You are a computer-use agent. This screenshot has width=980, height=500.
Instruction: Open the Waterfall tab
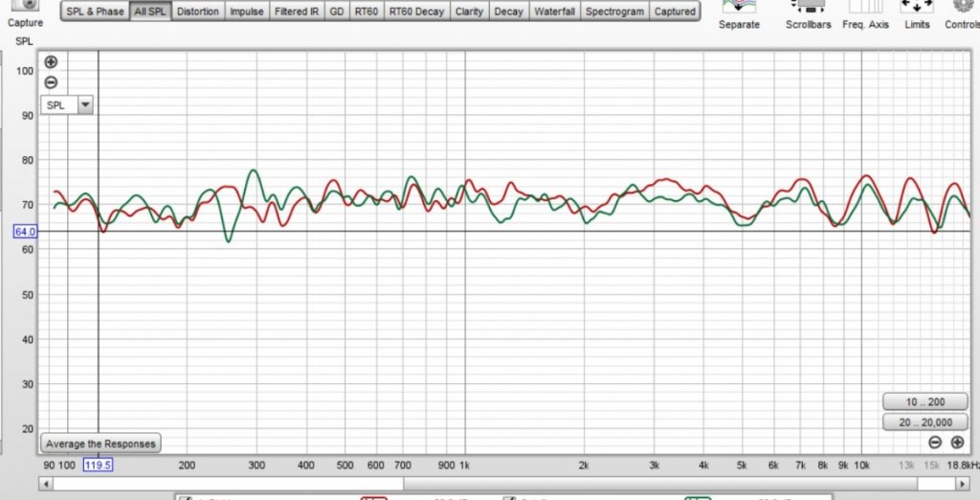point(554,11)
